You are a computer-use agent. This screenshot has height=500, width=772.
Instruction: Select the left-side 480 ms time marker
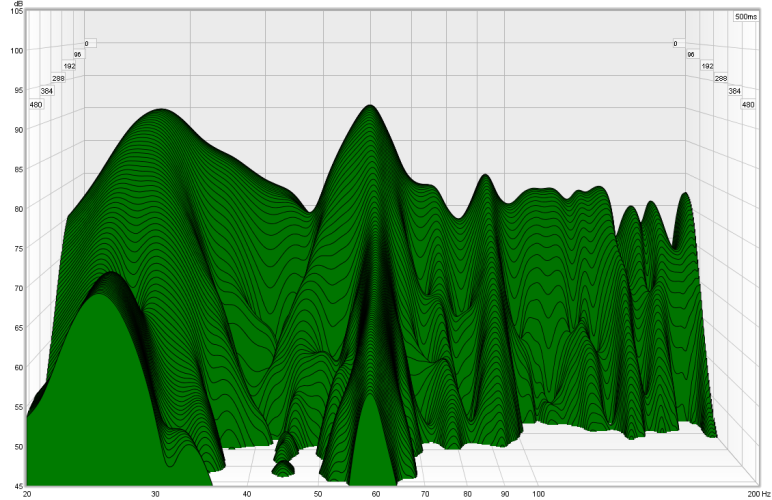coord(36,104)
